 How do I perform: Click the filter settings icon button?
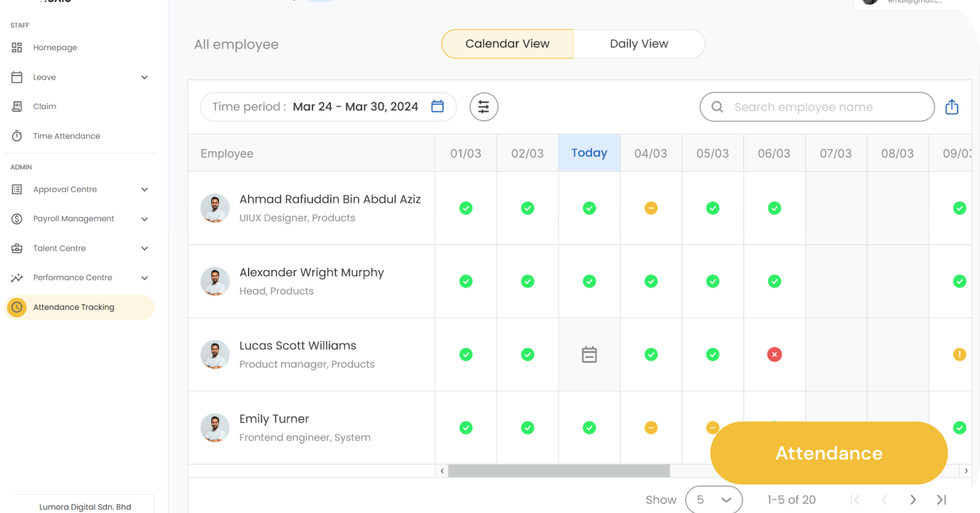pyautogui.click(x=483, y=107)
